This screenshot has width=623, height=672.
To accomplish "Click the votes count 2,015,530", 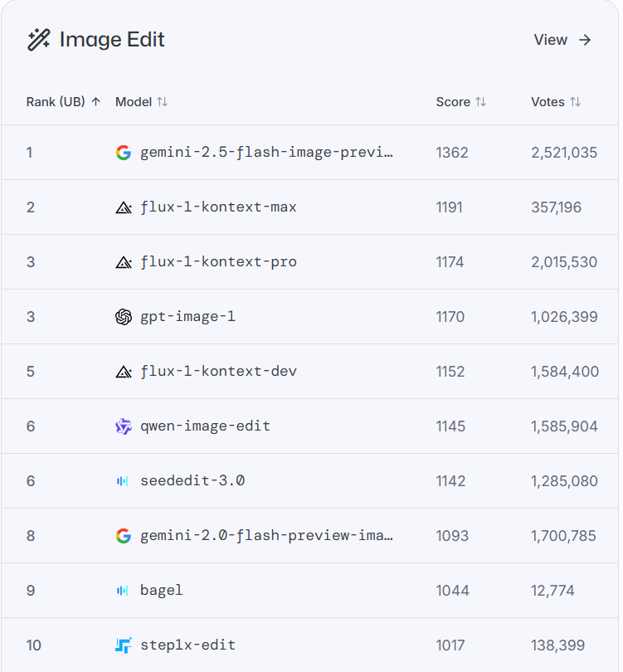I will point(564,262).
